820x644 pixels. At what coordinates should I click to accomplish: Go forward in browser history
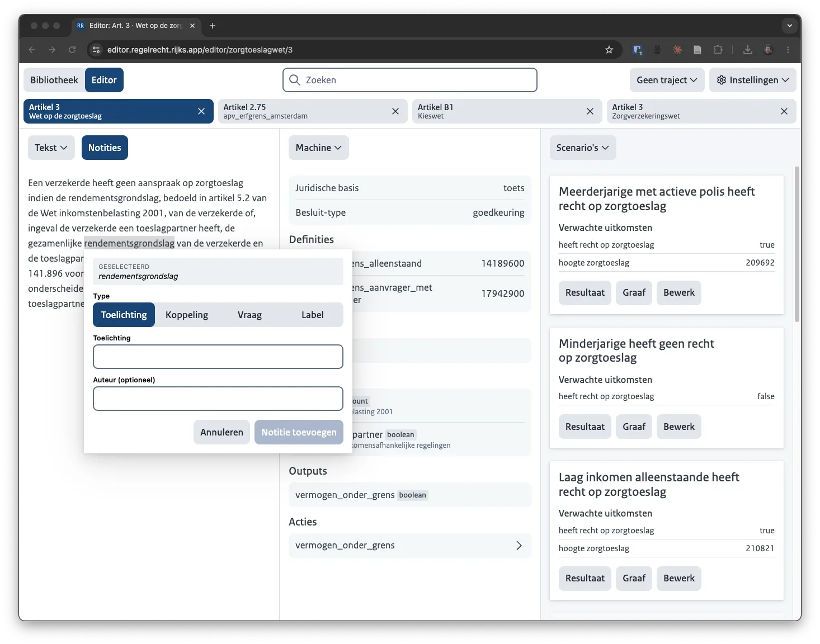click(x=52, y=50)
